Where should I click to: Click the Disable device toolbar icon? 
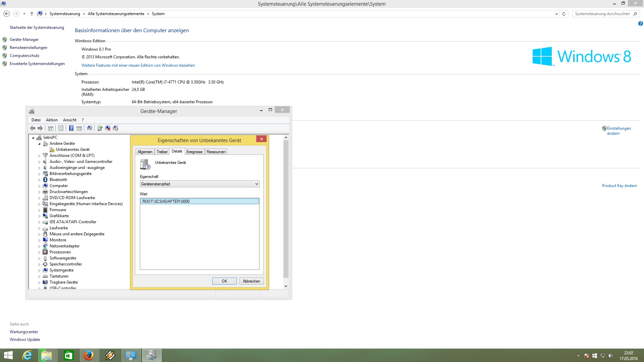pyautogui.click(x=115, y=128)
